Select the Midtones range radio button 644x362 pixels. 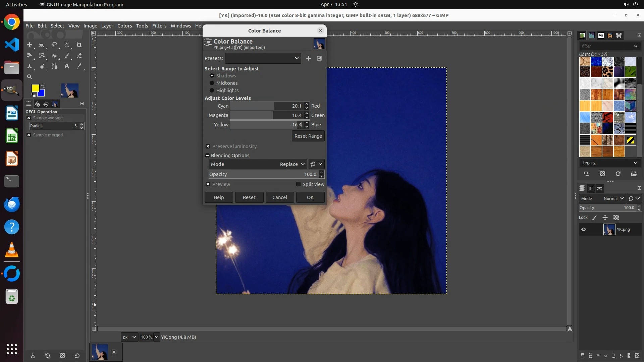click(x=212, y=83)
